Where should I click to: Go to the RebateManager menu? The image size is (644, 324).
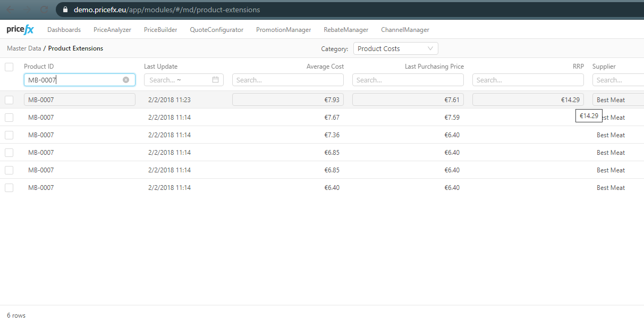345,30
